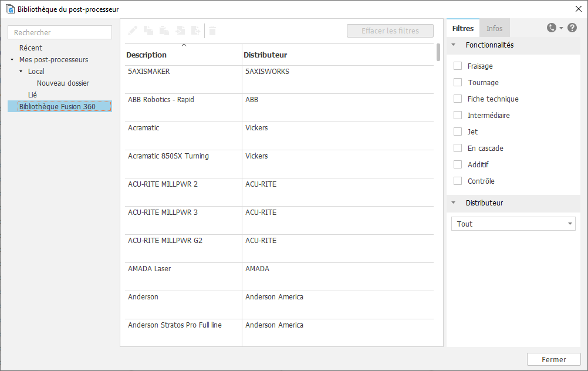Click the import post-processor icon
The width and height of the screenshot is (588, 371).
click(x=180, y=31)
